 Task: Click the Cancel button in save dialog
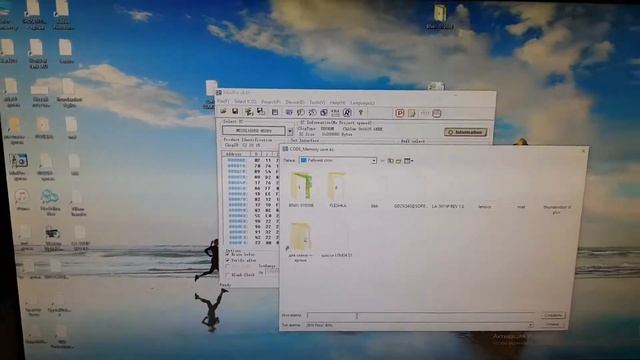pyautogui.click(x=553, y=324)
